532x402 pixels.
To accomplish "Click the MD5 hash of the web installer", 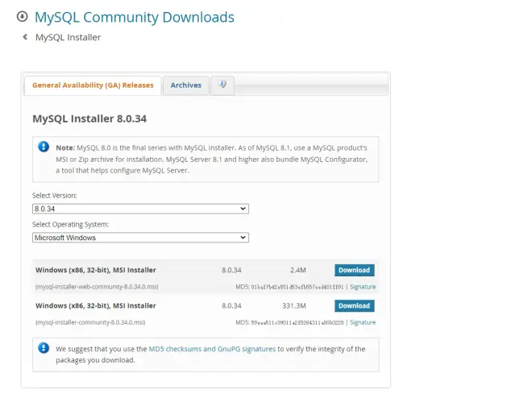I will pos(297,287).
